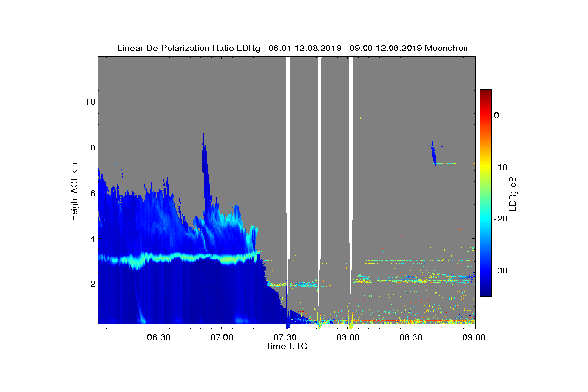
Task: Select the 09:00 time tick label
Action: [474, 338]
